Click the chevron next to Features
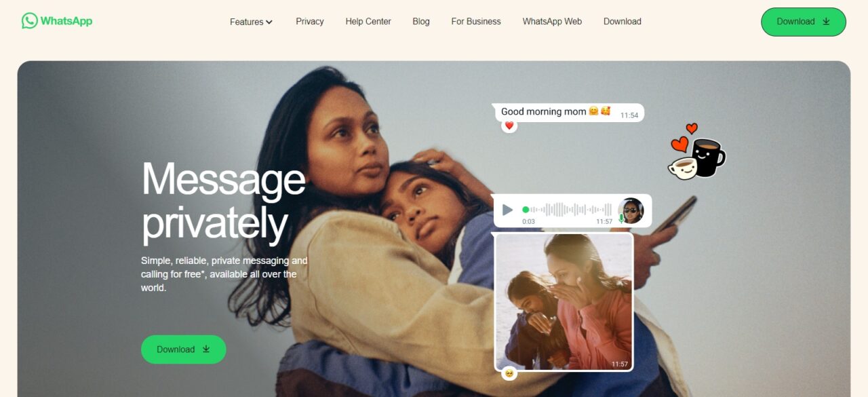This screenshot has height=397, width=868. tap(269, 22)
